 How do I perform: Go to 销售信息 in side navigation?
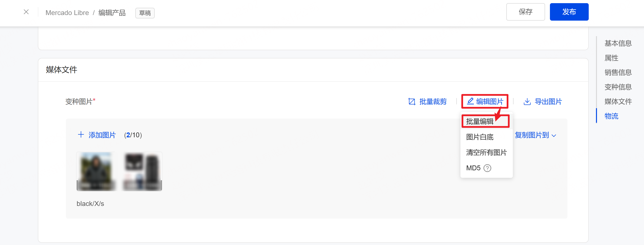618,73
